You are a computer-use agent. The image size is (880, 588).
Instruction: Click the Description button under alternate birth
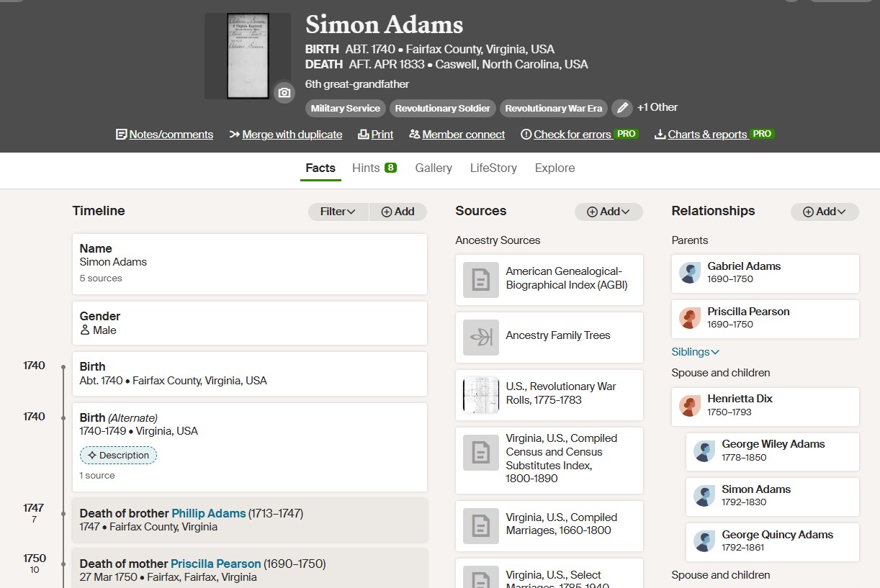tap(118, 456)
